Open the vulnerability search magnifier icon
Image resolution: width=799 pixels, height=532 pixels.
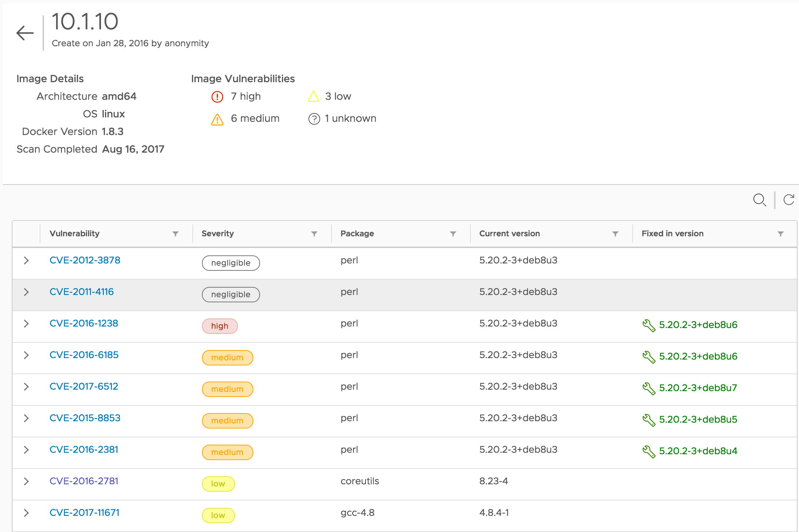click(759, 200)
